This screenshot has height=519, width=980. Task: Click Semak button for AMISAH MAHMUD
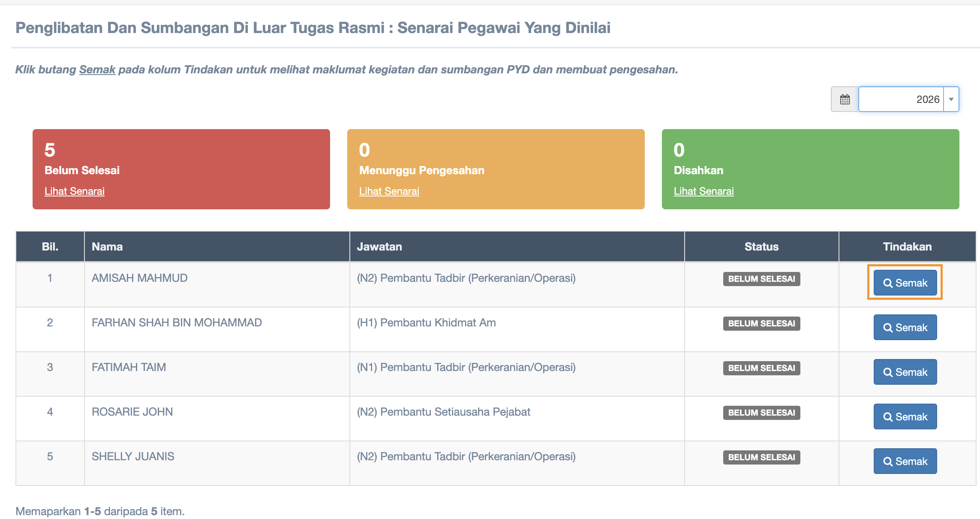[x=905, y=283]
